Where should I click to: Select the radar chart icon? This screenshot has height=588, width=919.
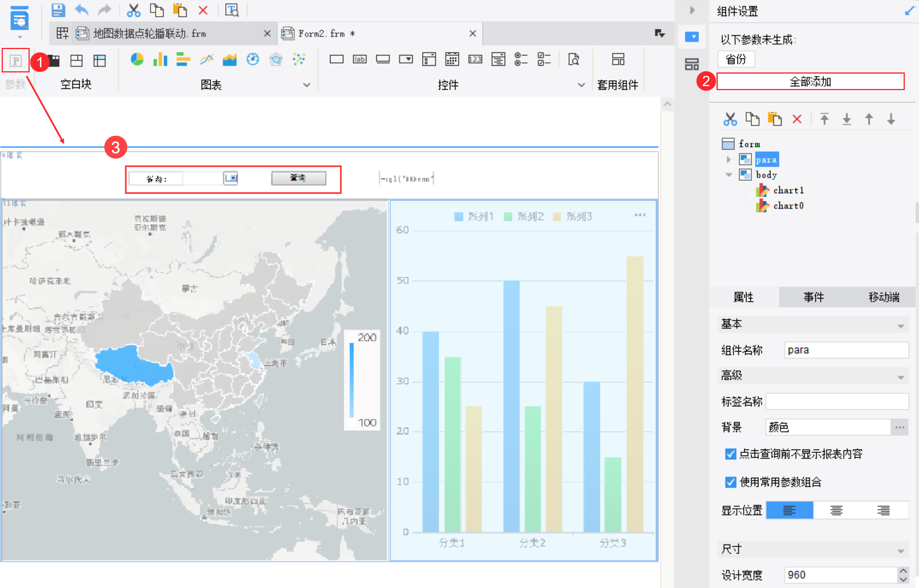pos(276,59)
